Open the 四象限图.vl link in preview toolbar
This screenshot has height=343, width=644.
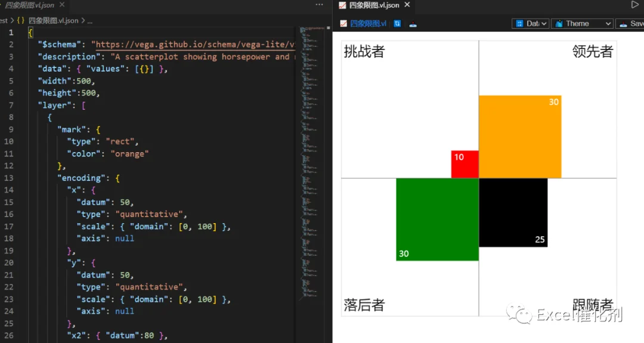point(368,23)
